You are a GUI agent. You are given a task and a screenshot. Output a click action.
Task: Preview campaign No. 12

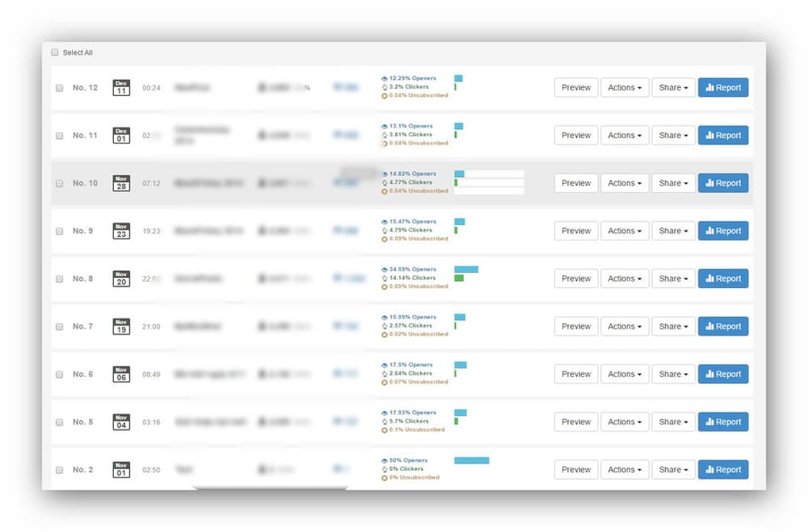576,88
